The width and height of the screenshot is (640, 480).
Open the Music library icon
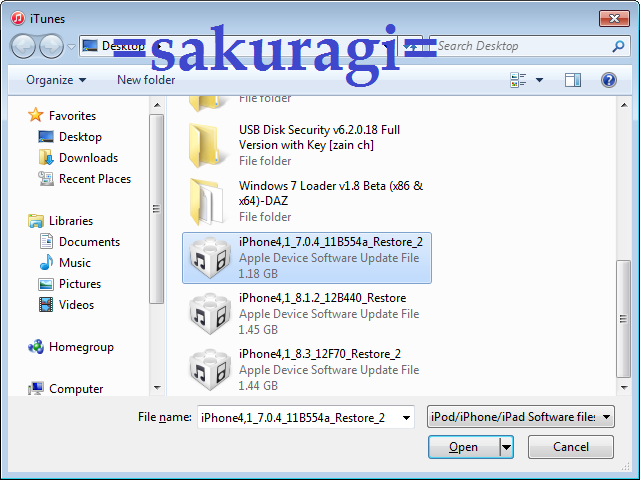click(46, 263)
